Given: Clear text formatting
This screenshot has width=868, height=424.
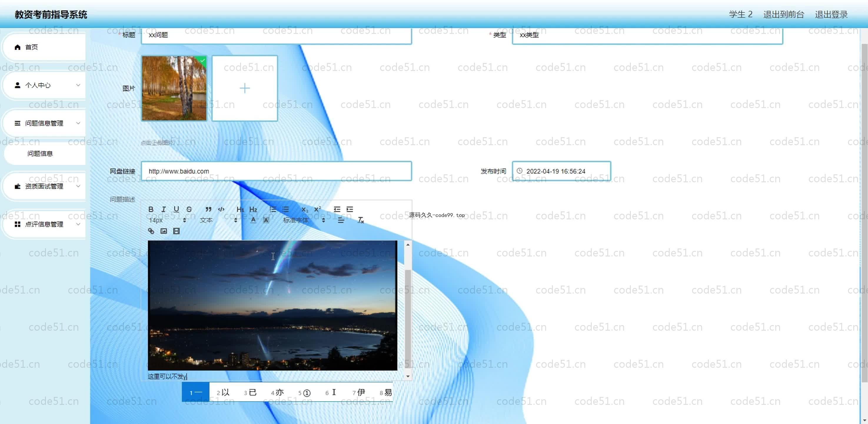Looking at the screenshot, I should pos(360,220).
